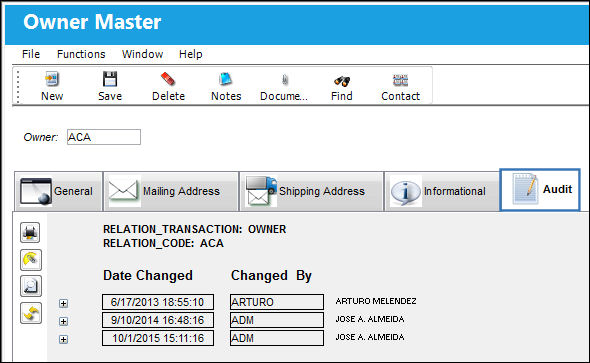590x363 pixels.
Task: Click JOSE A. ALMEIDA in the 9/10/2014 row
Action: coord(370,319)
